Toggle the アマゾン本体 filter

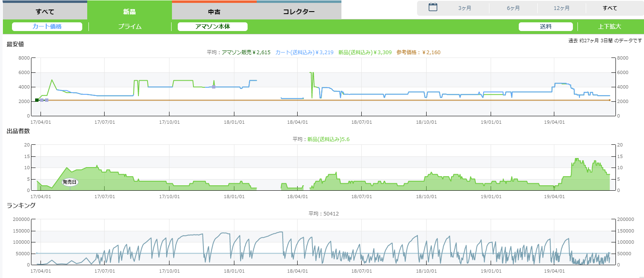tap(212, 26)
